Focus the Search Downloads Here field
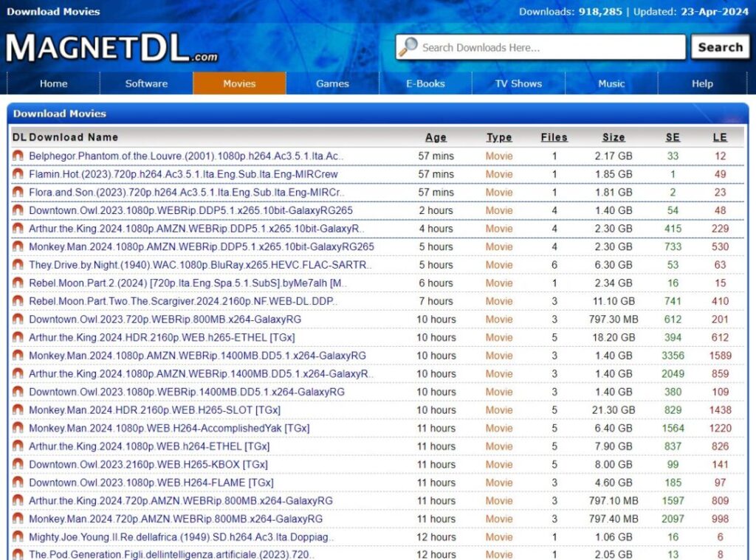756x560 pixels. pos(540,47)
